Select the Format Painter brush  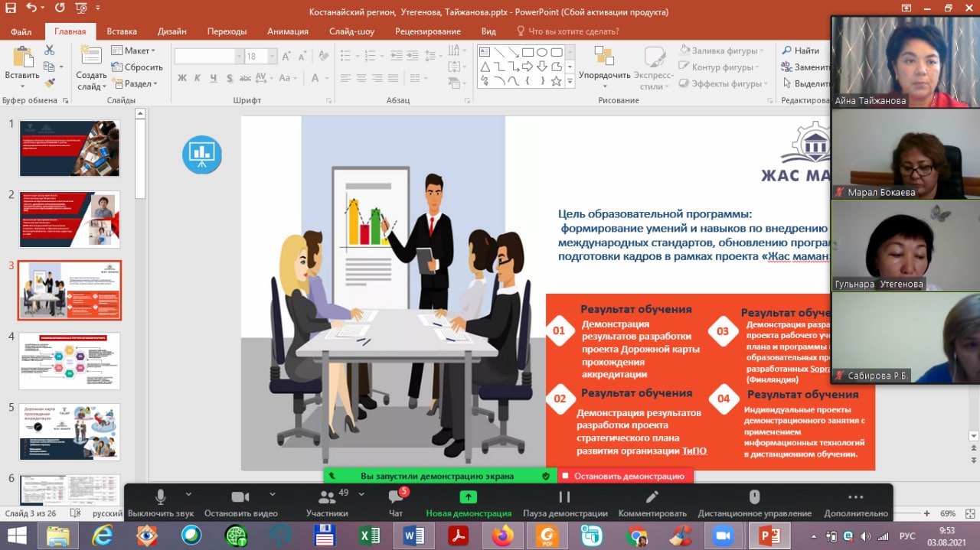[50, 83]
